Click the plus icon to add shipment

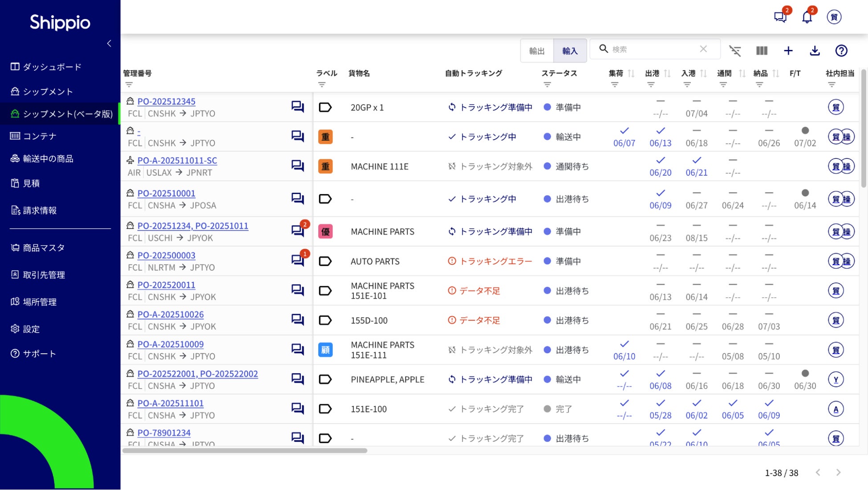(788, 51)
